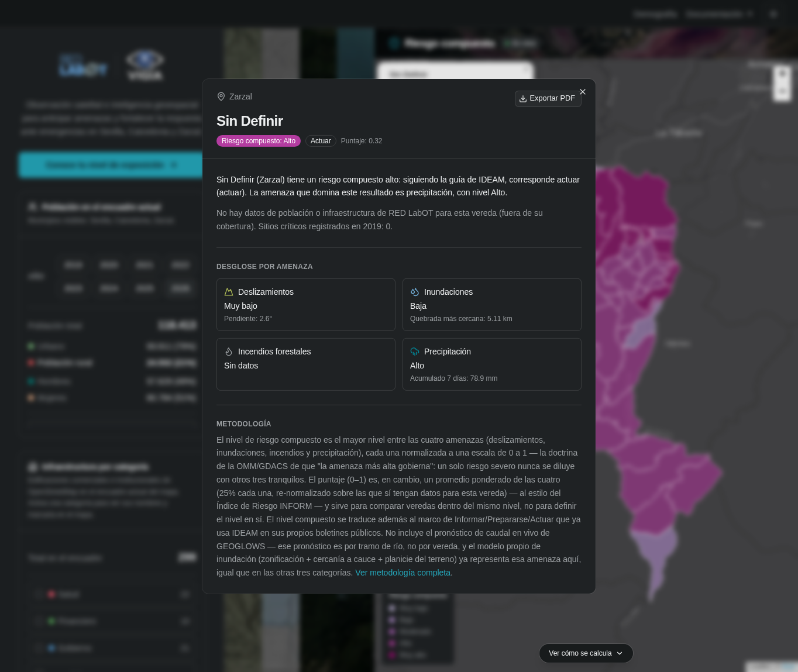
Task: Click the Sin datos wildfire value
Action: click(241, 366)
